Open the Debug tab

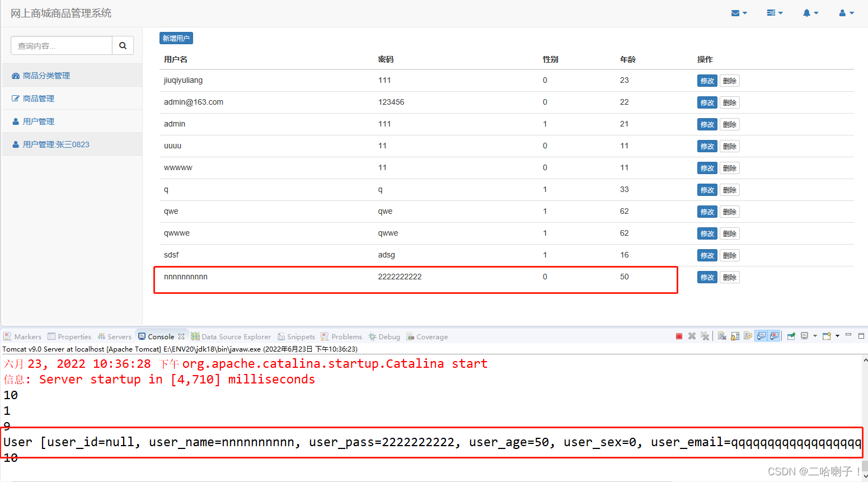384,336
